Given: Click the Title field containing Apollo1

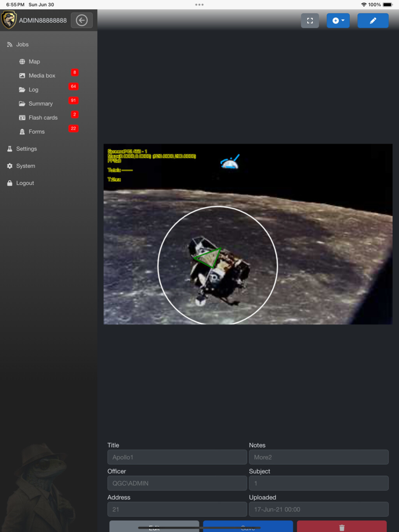Looking at the screenshot, I should point(177,457).
